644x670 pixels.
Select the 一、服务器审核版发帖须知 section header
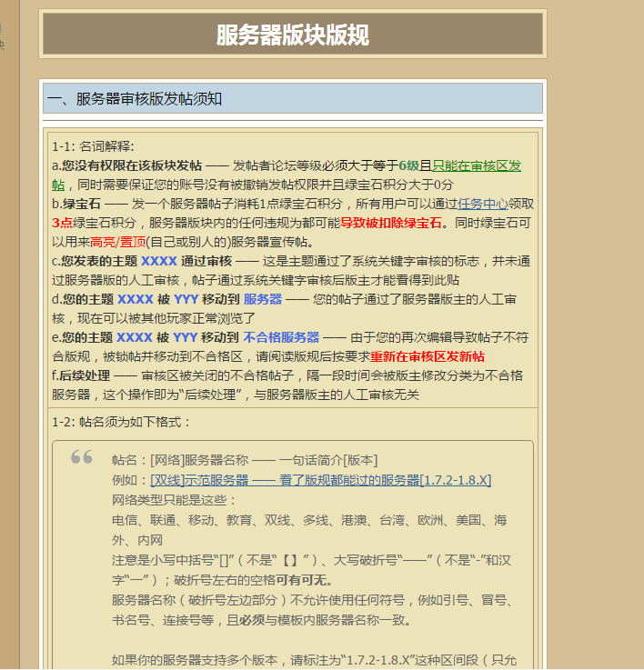pyautogui.click(x=135, y=99)
